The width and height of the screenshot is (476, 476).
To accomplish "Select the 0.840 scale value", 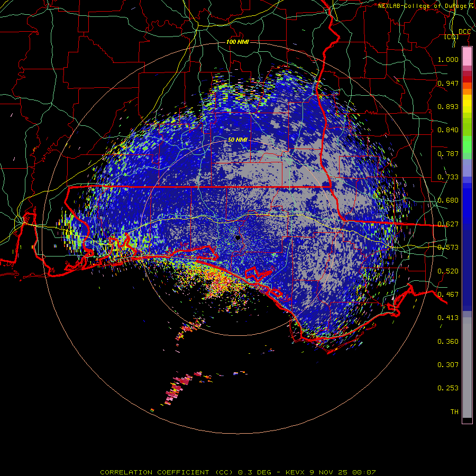I will tap(448, 130).
